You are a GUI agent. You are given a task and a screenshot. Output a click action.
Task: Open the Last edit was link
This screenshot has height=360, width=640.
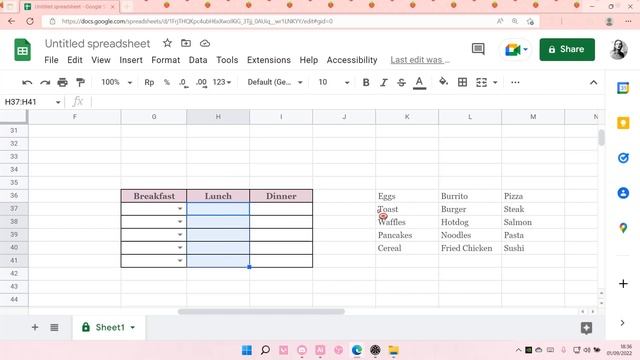pyautogui.click(x=420, y=60)
